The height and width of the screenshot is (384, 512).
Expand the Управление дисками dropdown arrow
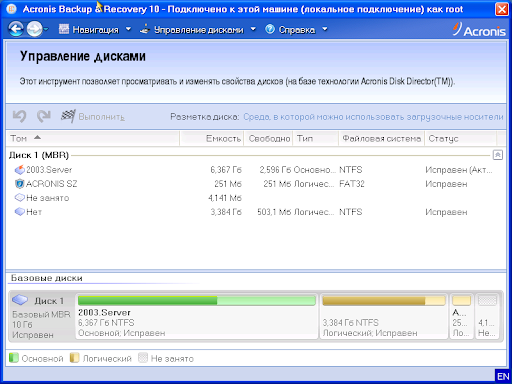pos(253,29)
